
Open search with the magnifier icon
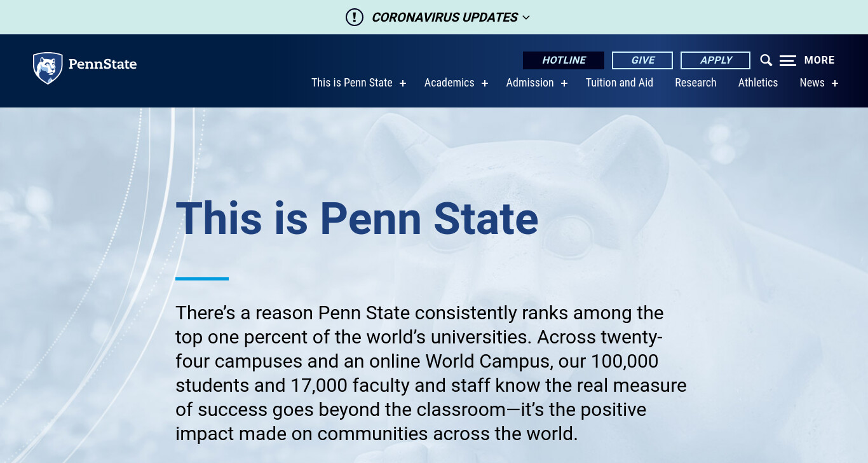tap(766, 60)
